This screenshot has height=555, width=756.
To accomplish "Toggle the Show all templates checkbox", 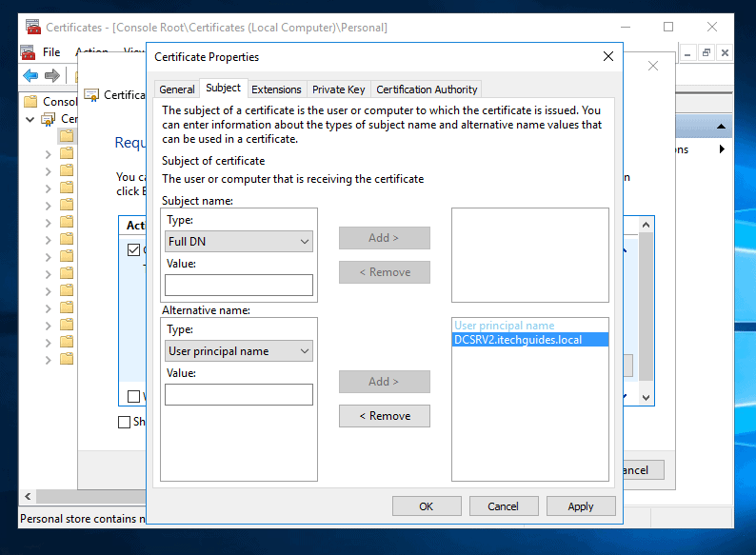I will tap(124, 422).
